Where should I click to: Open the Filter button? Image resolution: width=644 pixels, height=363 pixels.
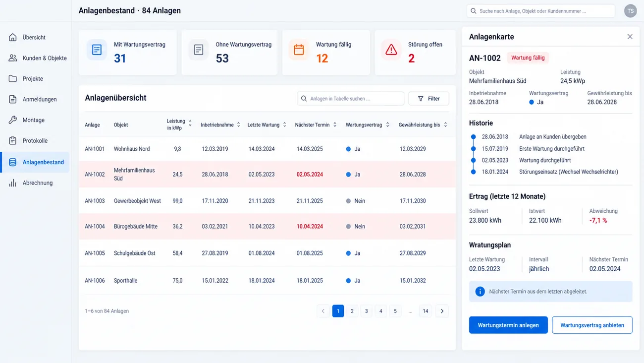[429, 99]
